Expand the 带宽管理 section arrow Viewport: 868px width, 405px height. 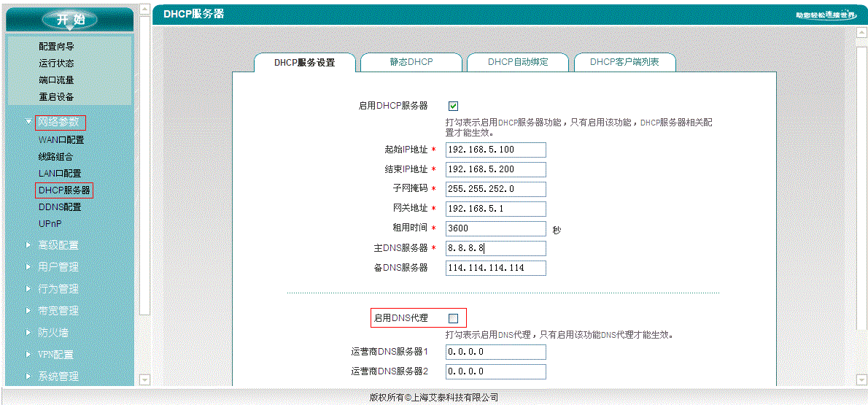pos(28,310)
